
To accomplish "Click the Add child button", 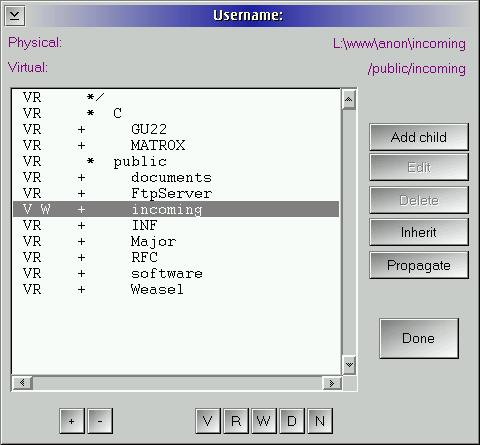I will click(419, 137).
